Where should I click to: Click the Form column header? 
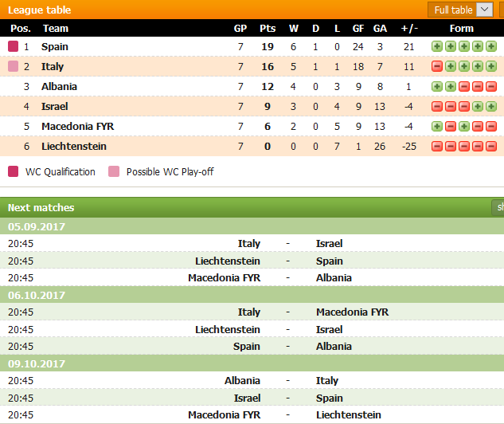(x=462, y=29)
